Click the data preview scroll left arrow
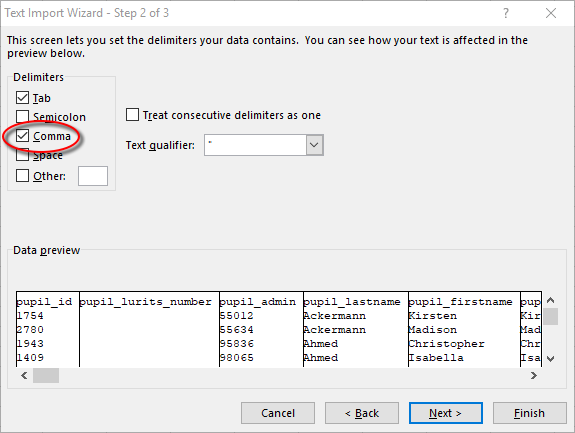This screenshot has width=575, height=433. pos(24,375)
